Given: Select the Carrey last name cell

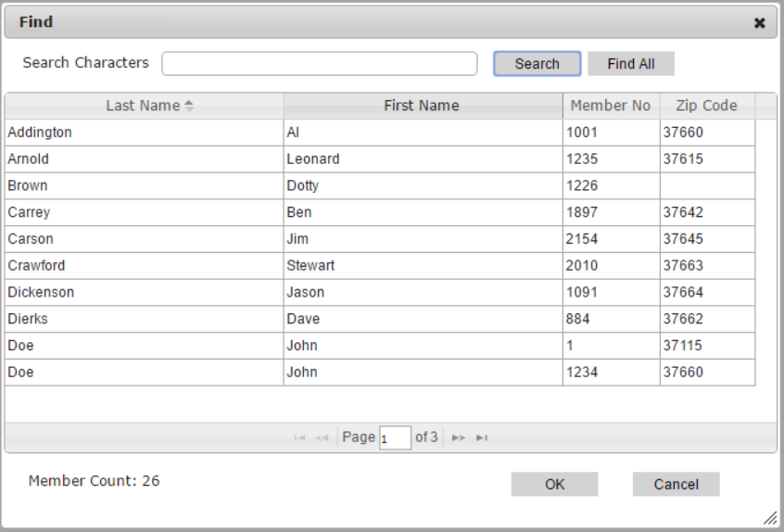Looking at the screenshot, I should (144, 212).
